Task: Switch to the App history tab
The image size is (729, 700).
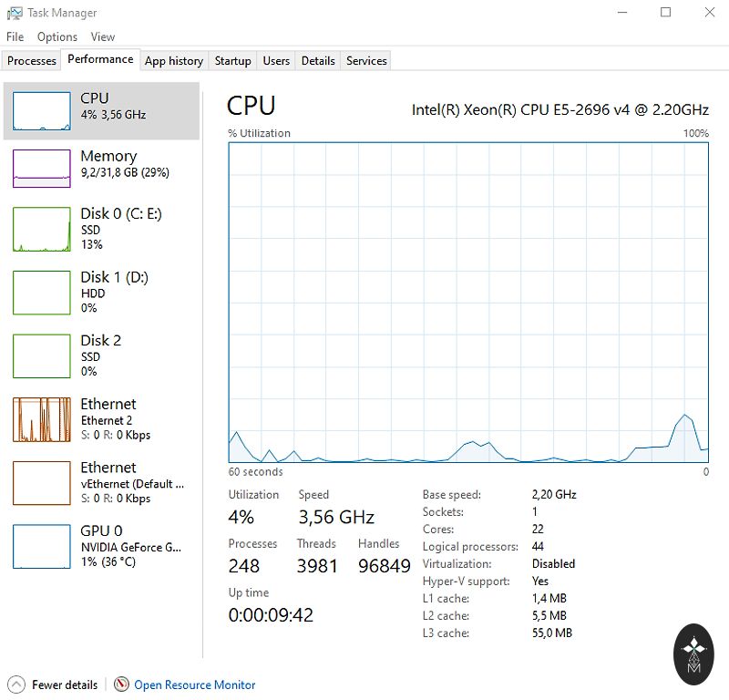Action: [x=173, y=61]
